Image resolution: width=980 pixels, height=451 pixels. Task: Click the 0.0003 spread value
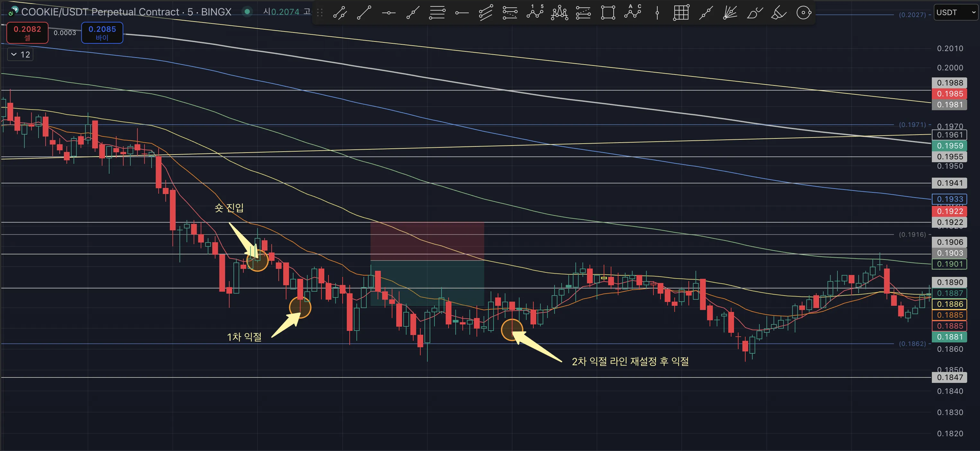(65, 33)
